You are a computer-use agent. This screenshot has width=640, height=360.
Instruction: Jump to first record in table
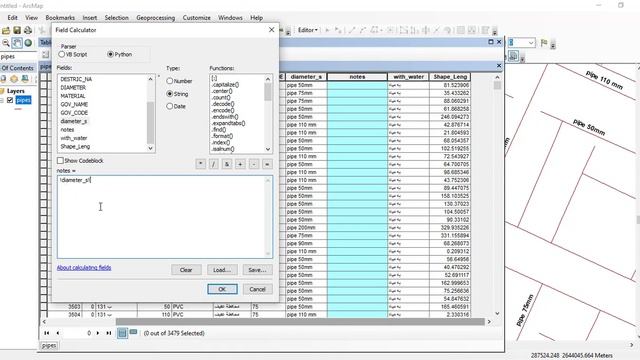(x=47, y=333)
